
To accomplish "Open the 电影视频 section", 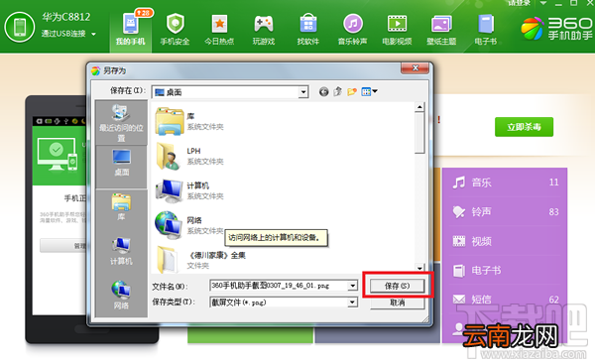I will tap(397, 30).
